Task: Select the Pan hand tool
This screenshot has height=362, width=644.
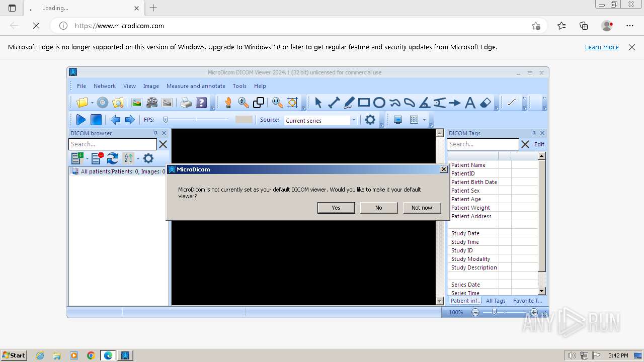Action: [x=228, y=103]
